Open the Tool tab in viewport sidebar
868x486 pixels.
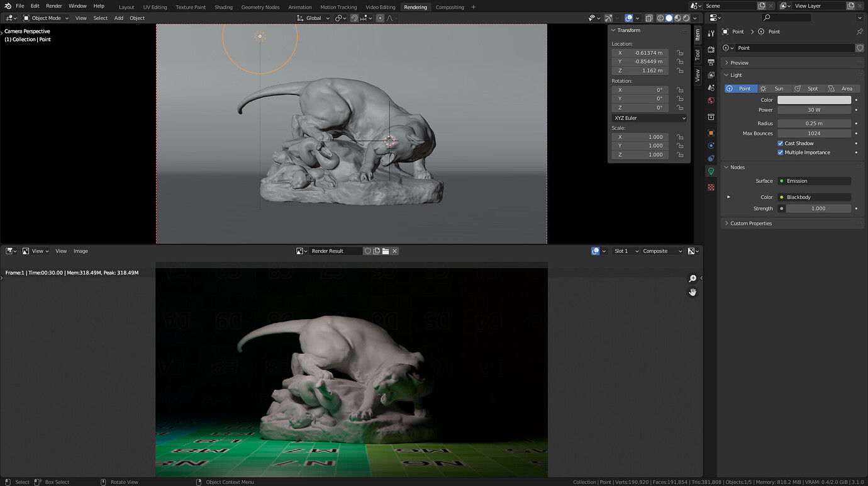pyautogui.click(x=697, y=55)
